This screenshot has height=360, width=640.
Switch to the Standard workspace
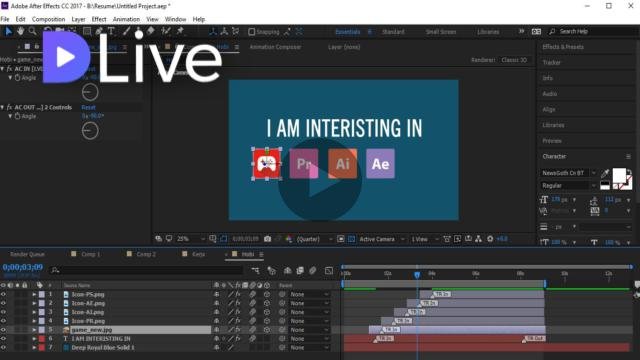(393, 32)
